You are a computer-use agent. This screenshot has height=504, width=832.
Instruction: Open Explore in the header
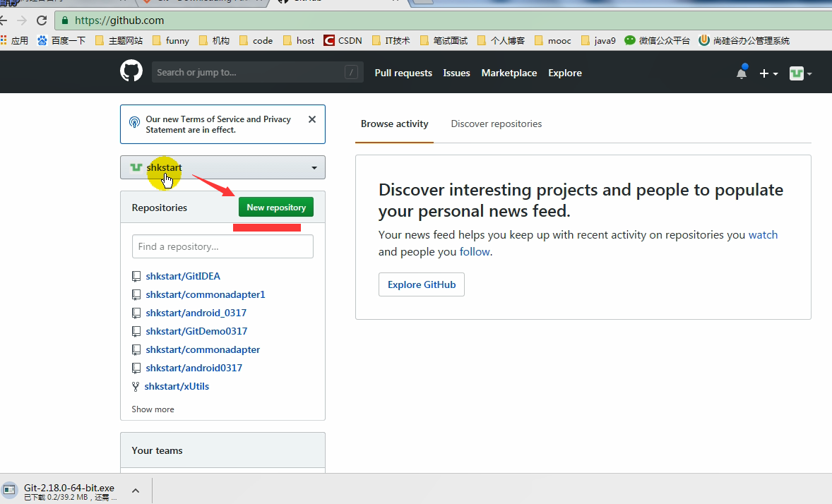[x=565, y=73]
